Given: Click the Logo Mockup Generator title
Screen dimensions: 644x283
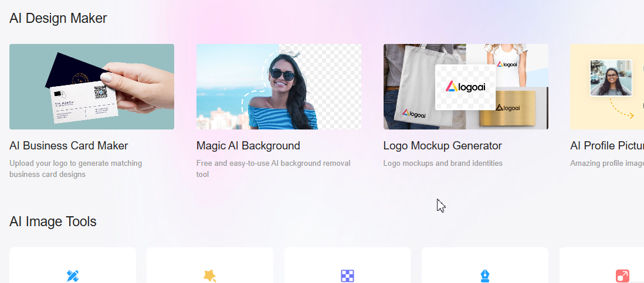Looking at the screenshot, I should [x=442, y=145].
